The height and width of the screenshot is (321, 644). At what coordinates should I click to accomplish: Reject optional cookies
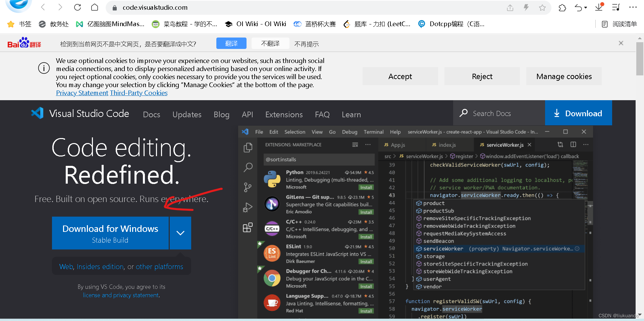pyautogui.click(x=482, y=76)
